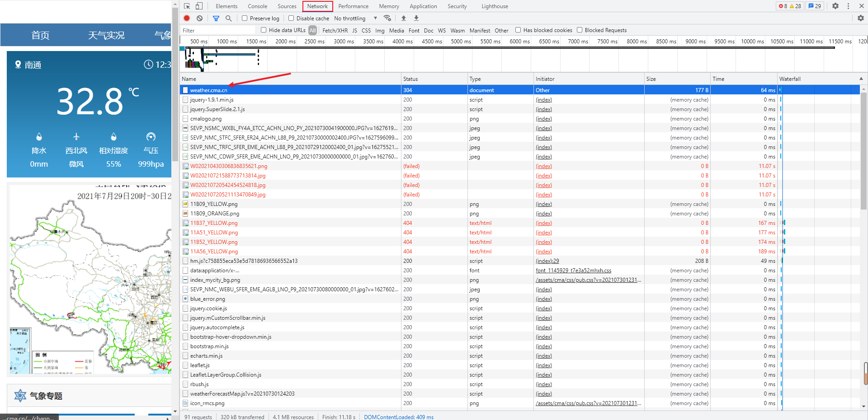Sort requests by Initiator column header

[x=589, y=79]
